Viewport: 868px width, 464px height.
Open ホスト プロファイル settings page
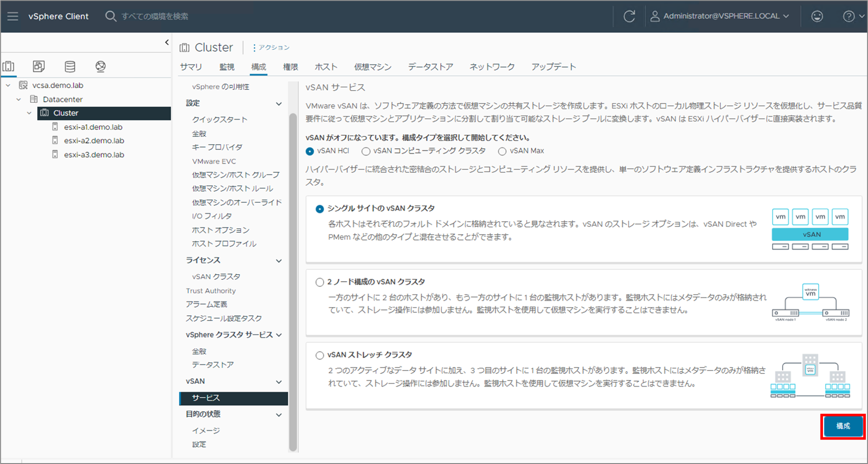[224, 244]
